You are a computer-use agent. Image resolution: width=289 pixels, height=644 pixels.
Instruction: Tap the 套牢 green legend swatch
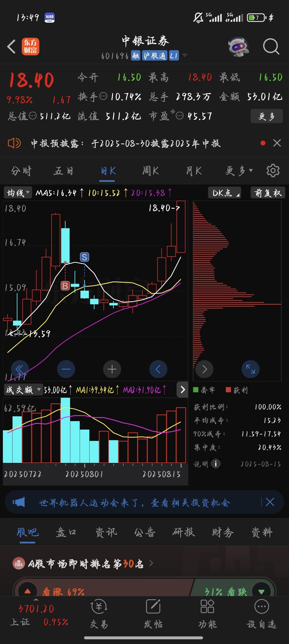tap(196, 390)
